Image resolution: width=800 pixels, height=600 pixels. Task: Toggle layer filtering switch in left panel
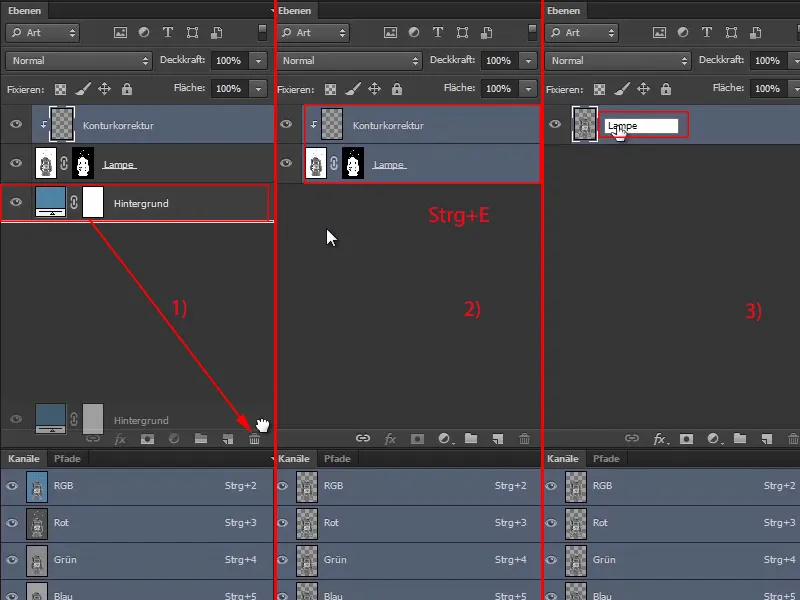(262, 32)
